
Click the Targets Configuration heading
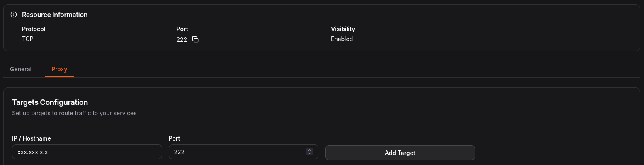tap(50, 102)
